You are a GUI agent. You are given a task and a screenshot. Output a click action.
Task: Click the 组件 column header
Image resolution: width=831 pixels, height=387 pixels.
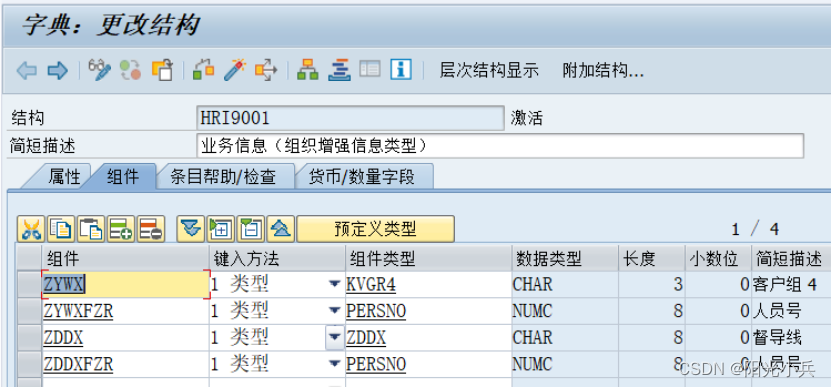[x=126, y=258]
